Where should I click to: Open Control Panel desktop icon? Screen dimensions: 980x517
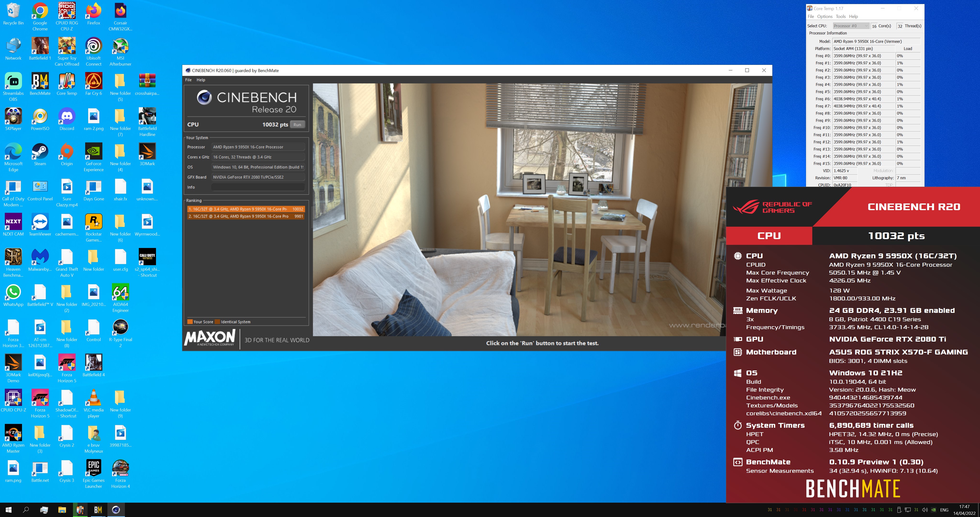point(40,190)
